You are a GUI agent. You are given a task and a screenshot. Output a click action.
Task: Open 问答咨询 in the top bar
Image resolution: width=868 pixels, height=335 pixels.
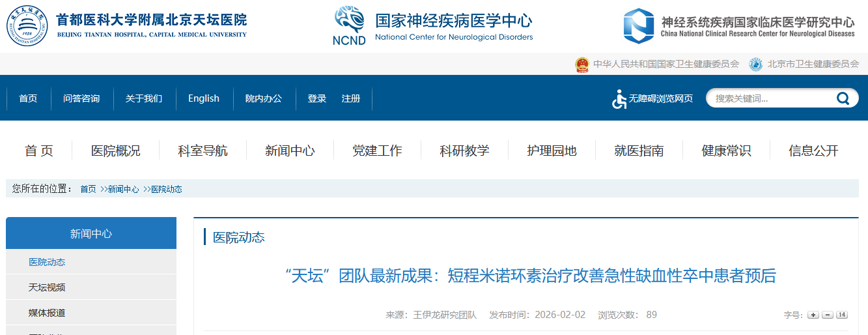(81, 98)
